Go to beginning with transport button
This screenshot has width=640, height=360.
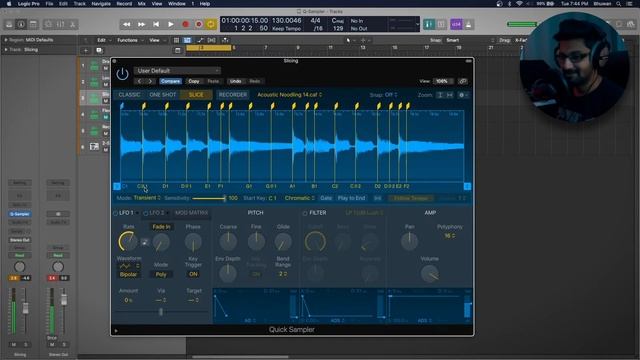click(x=156, y=24)
